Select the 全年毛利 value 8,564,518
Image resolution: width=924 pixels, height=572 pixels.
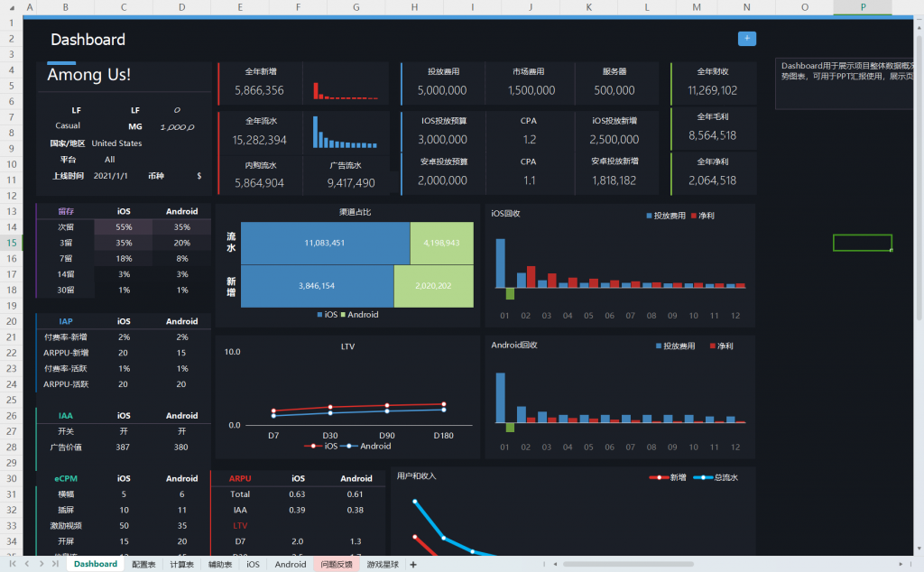pos(712,135)
